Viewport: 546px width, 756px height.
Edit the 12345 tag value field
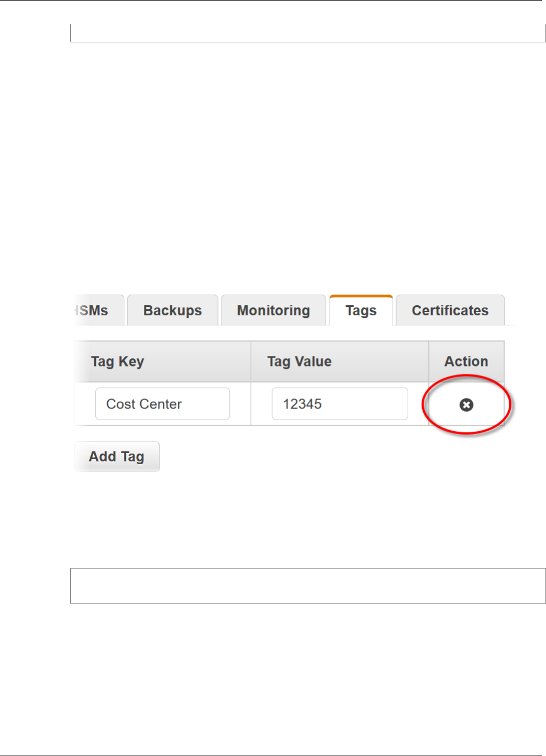coord(340,404)
